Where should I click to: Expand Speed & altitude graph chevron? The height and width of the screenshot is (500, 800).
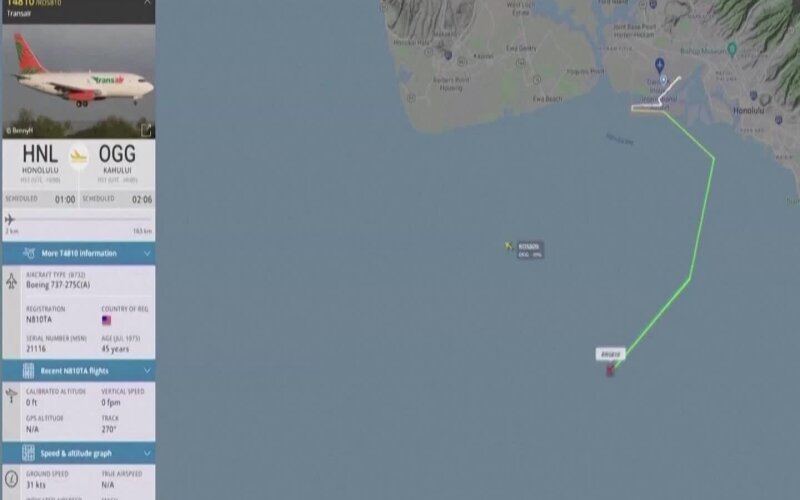tap(147, 453)
